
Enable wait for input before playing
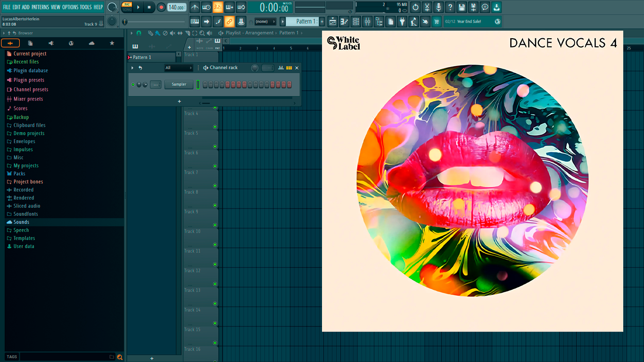pos(206,7)
